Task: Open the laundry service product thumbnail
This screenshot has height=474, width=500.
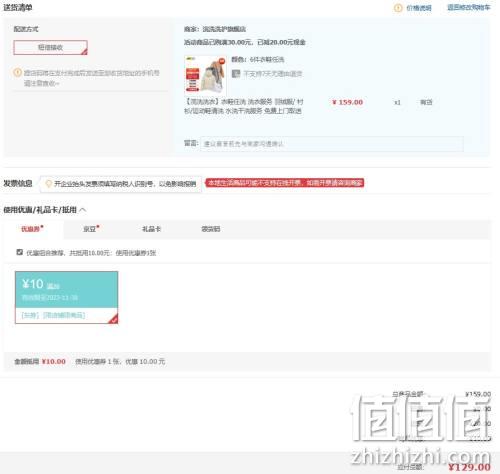Action: [x=205, y=75]
